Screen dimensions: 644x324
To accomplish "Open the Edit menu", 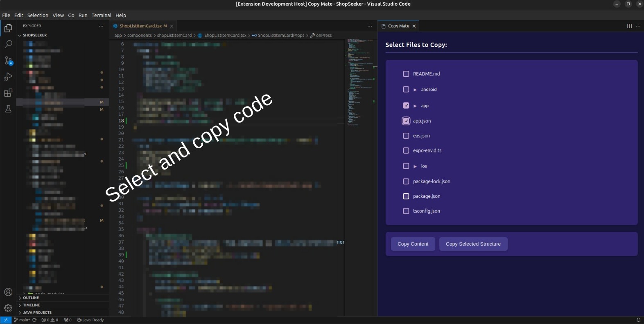I will click(19, 15).
